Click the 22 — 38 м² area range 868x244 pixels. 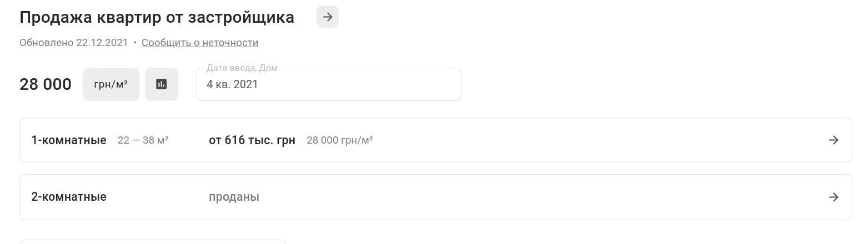click(x=143, y=140)
